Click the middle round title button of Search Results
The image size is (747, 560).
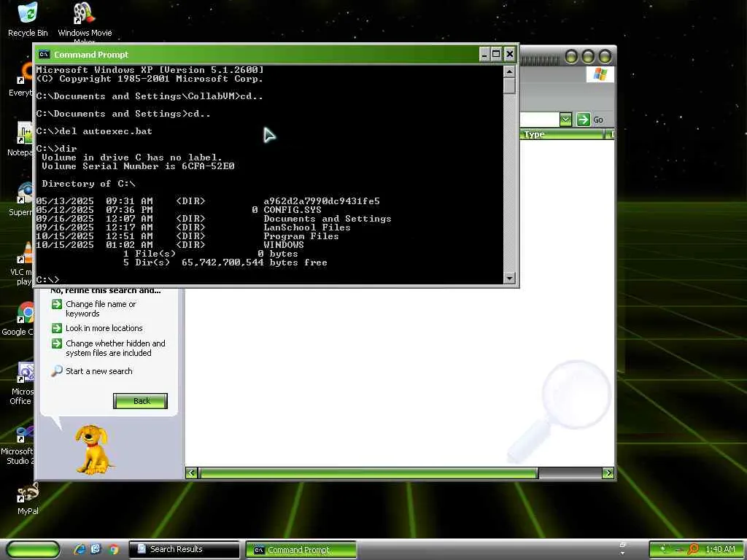tap(588, 57)
